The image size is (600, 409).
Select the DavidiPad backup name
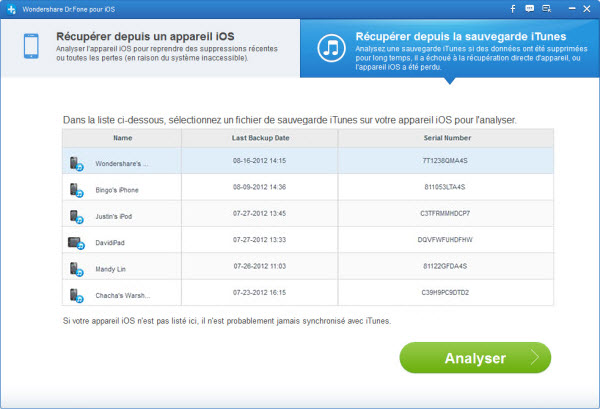tap(110, 243)
